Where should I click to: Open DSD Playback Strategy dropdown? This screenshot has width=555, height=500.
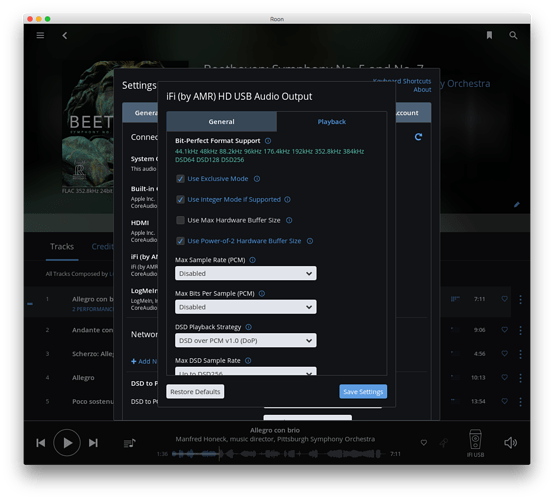point(246,340)
